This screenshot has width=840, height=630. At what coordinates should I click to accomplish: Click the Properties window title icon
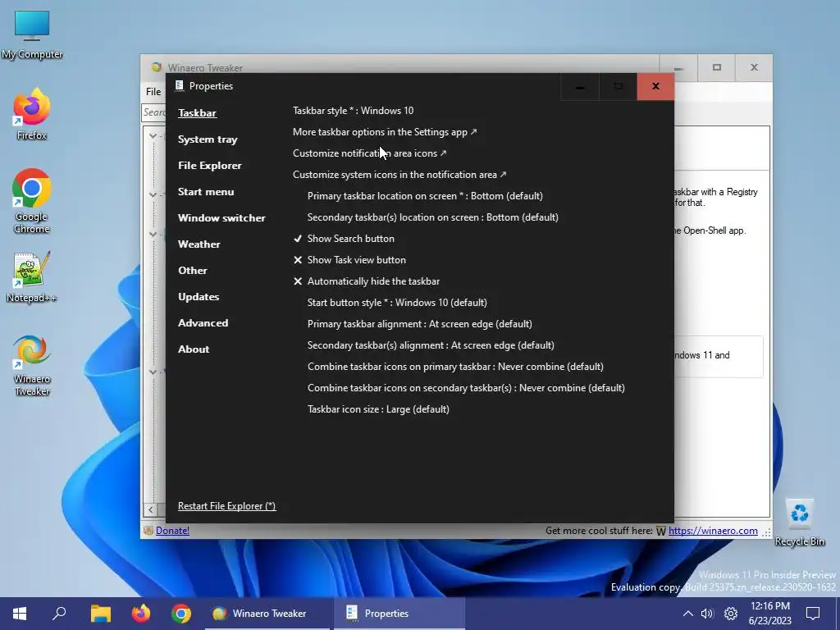(x=180, y=85)
